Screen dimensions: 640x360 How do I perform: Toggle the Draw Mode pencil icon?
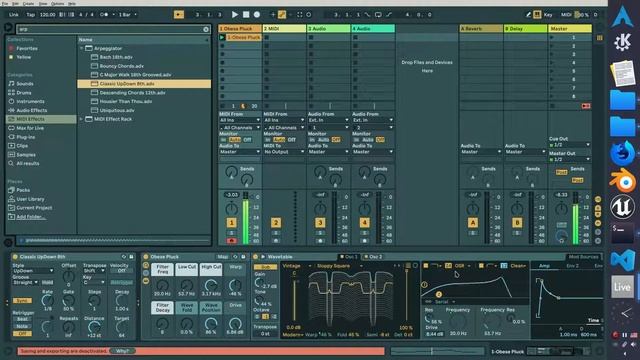[528, 15]
